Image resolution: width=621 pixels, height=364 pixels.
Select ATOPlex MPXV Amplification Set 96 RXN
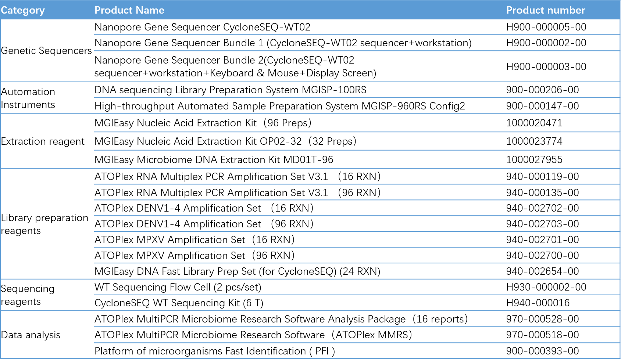[194, 256]
